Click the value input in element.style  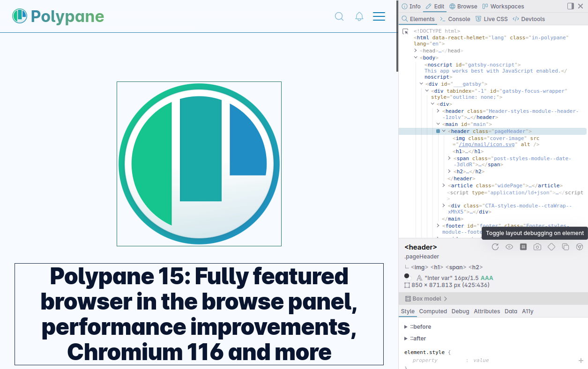(481, 361)
